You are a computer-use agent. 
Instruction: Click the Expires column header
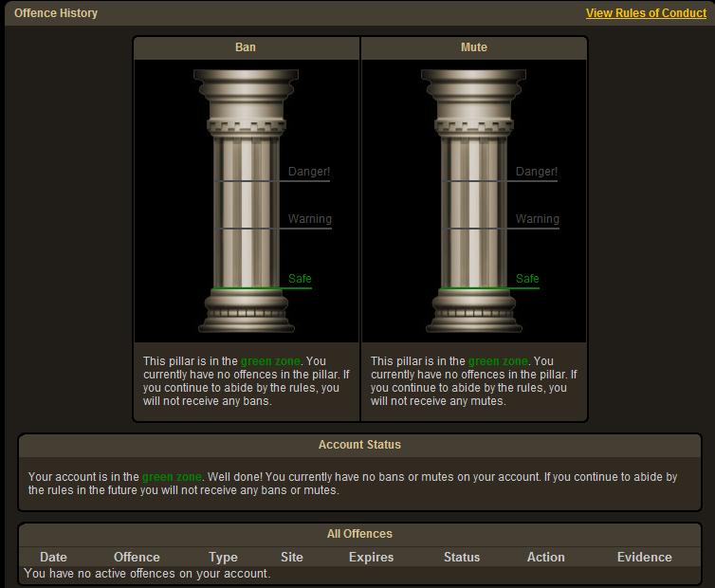pyautogui.click(x=371, y=558)
